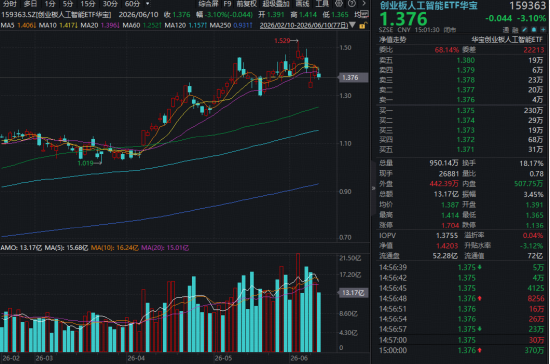Select the 5分 timeframe tab
The width and height of the screenshot is (550, 364).
coord(68,4)
